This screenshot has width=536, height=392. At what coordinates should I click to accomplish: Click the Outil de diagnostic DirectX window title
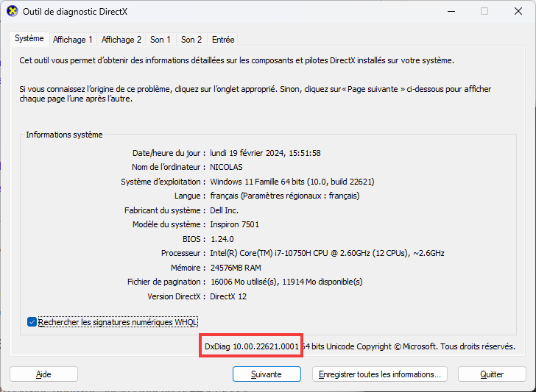75,12
